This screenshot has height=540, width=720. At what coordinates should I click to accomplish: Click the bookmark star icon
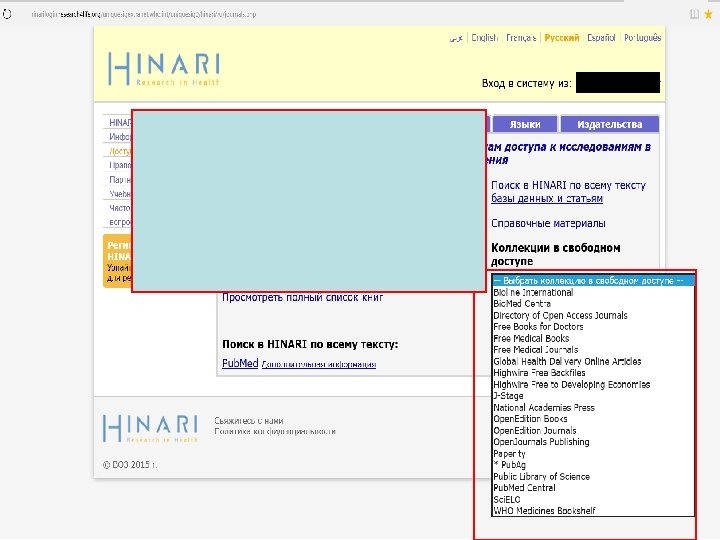click(x=709, y=14)
